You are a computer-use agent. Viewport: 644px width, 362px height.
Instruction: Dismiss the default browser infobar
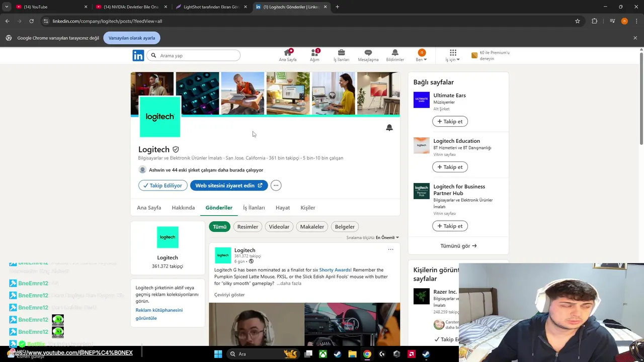pyautogui.click(x=635, y=38)
